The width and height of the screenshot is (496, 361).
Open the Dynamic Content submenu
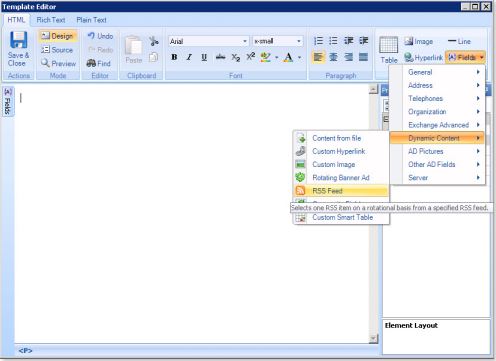pos(437,138)
